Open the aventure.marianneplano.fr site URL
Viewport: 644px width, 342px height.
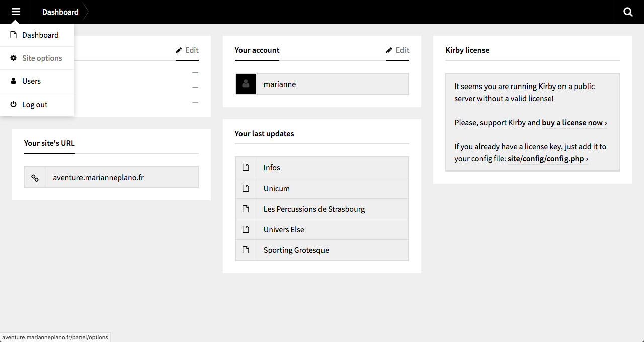99,178
